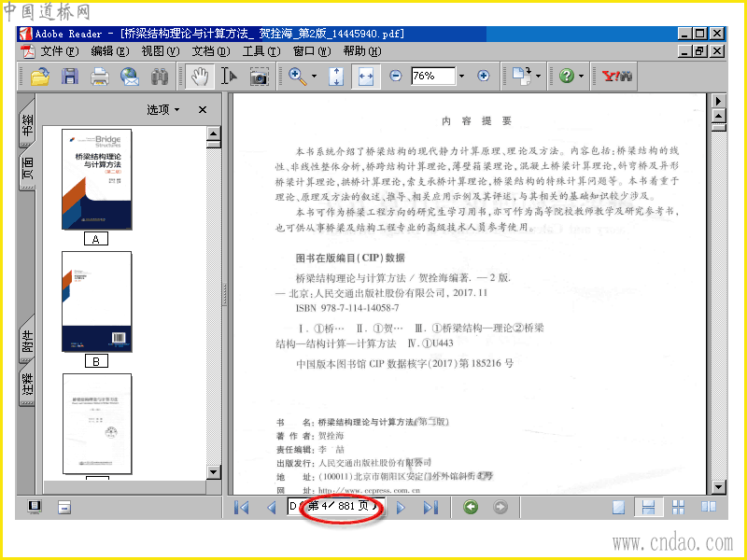Open a file with the folder icon
The height and width of the screenshot is (560, 747).
(x=40, y=77)
